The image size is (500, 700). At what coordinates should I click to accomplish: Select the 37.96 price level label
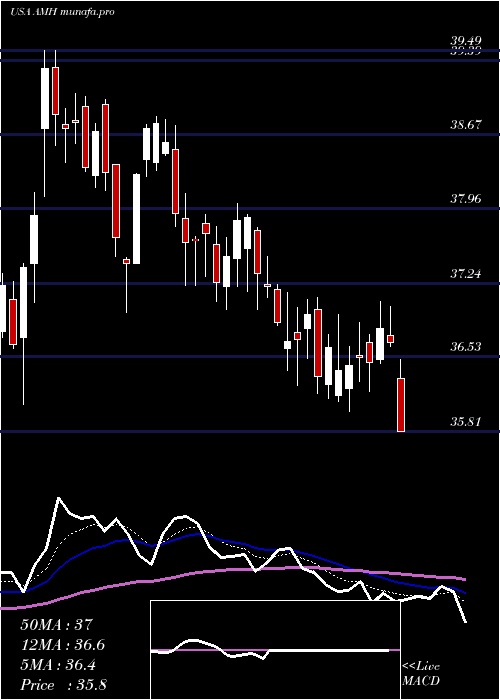click(x=466, y=198)
